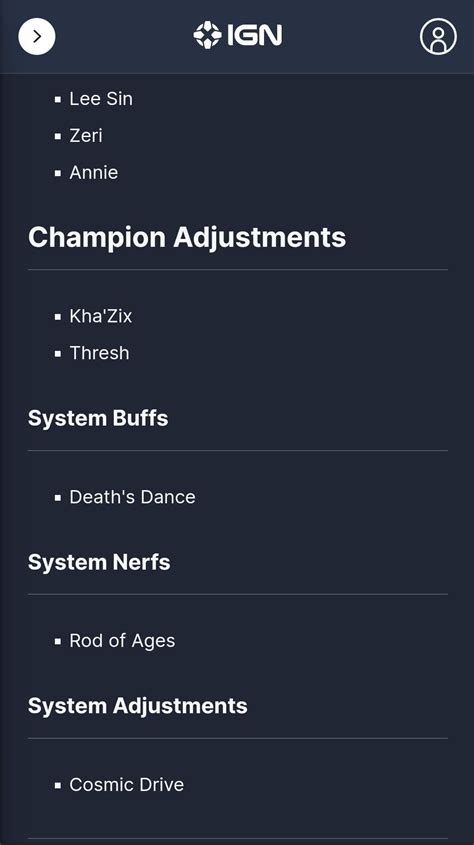Click the bullet marker beside Kha'Zix
474x845 pixels.
click(58, 317)
